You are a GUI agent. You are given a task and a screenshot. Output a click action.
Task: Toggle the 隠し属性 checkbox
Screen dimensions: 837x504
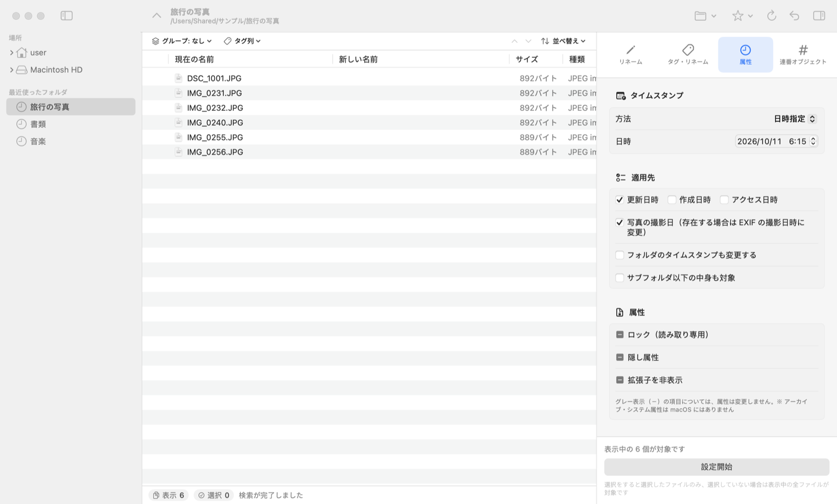[619, 357]
